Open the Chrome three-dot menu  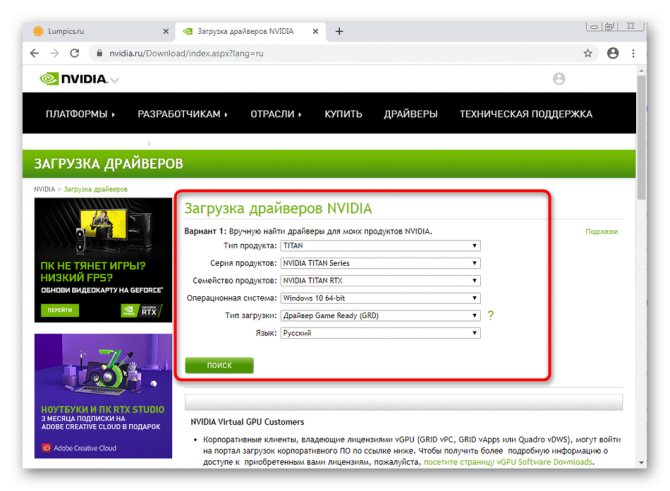[x=633, y=53]
